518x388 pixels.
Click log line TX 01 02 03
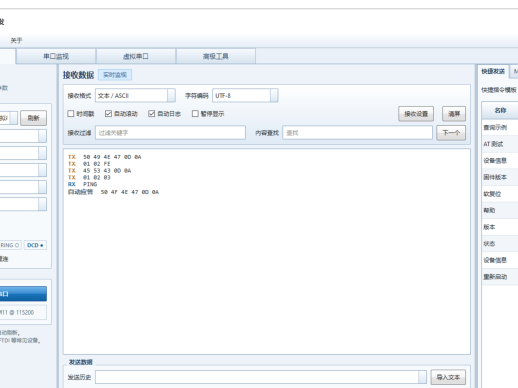click(x=89, y=178)
